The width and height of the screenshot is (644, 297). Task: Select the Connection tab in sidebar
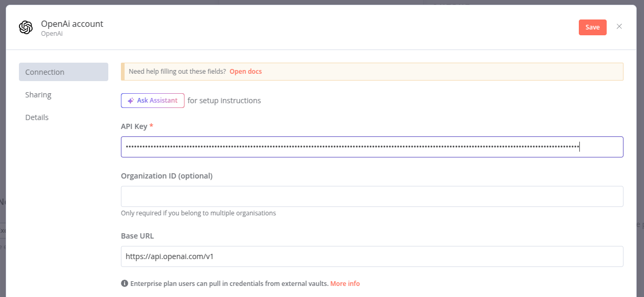[64, 72]
